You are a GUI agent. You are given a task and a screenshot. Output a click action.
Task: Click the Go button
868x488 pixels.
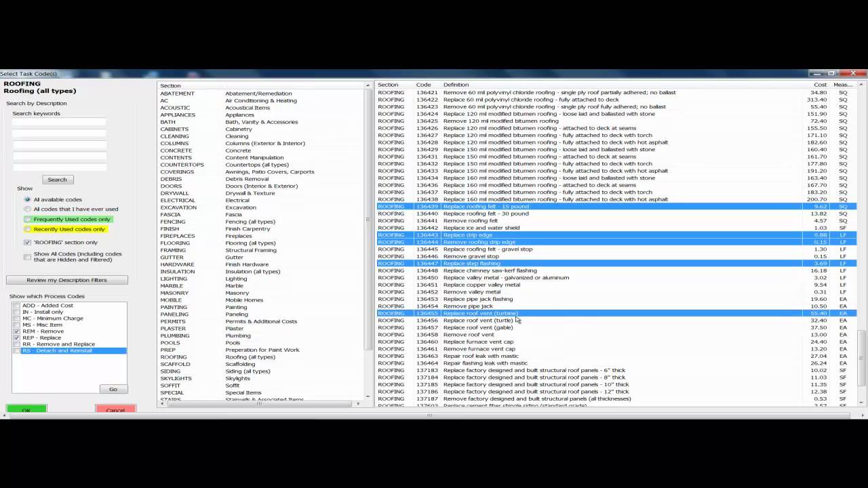point(113,389)
